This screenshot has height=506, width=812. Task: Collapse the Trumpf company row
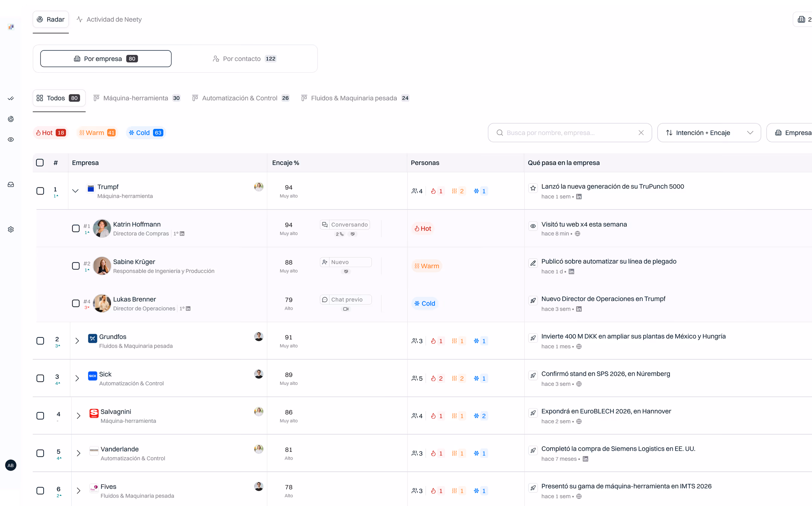coord(75,191)
